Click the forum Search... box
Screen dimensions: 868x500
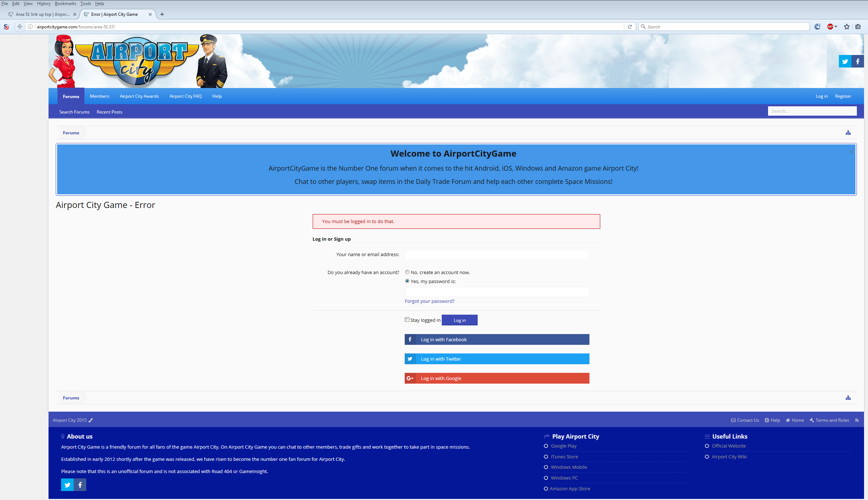(812, 111)
